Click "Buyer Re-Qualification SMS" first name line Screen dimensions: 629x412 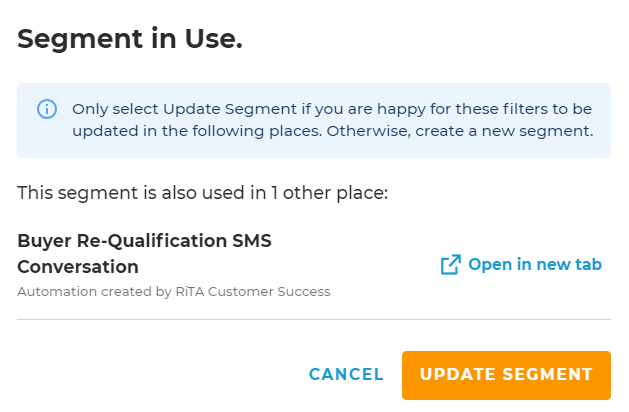click(144, 241)
